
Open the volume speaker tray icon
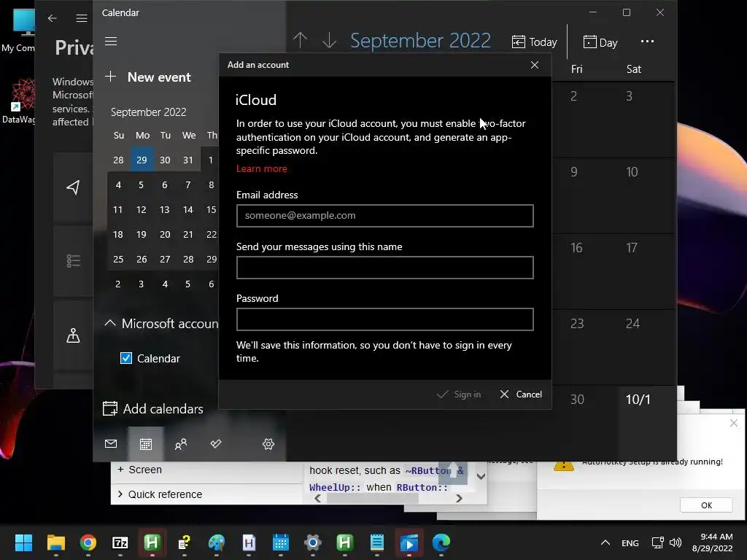point(676,542)
